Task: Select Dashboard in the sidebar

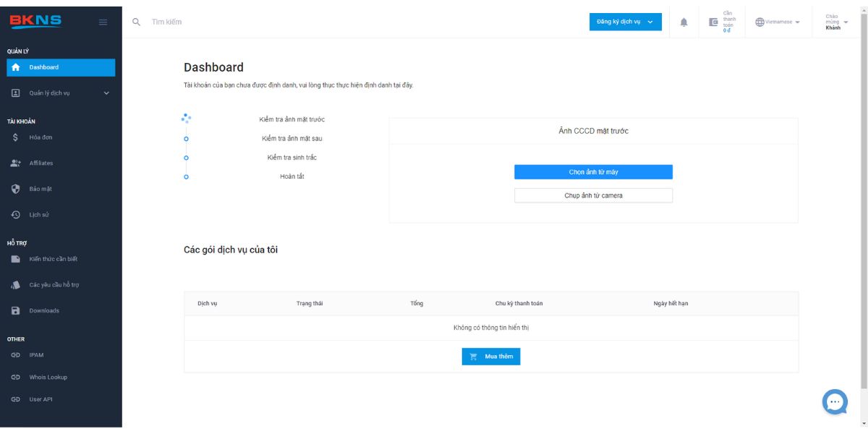Action: [x=61, y=67]
